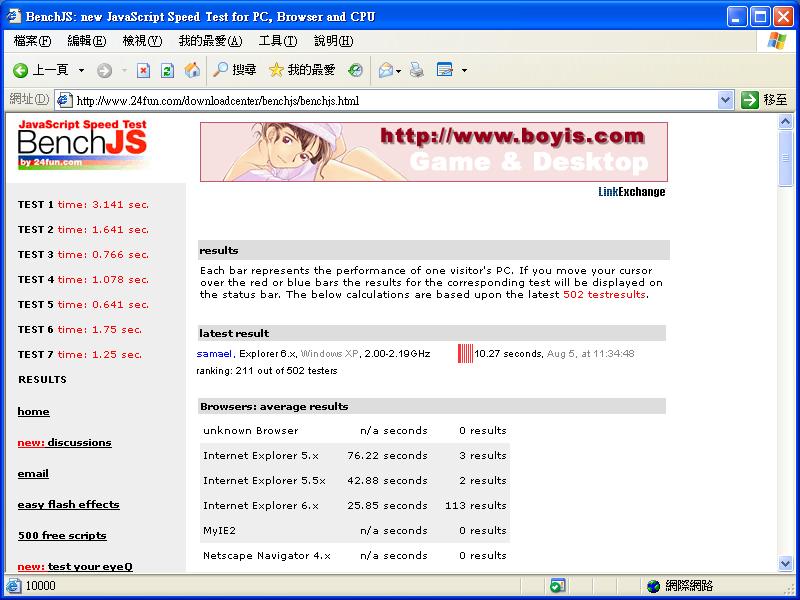Image resolution: width=800 pixels, height=600 pixels.
Task: Click the scroll down arrow
Action: [x=785, y=563]
